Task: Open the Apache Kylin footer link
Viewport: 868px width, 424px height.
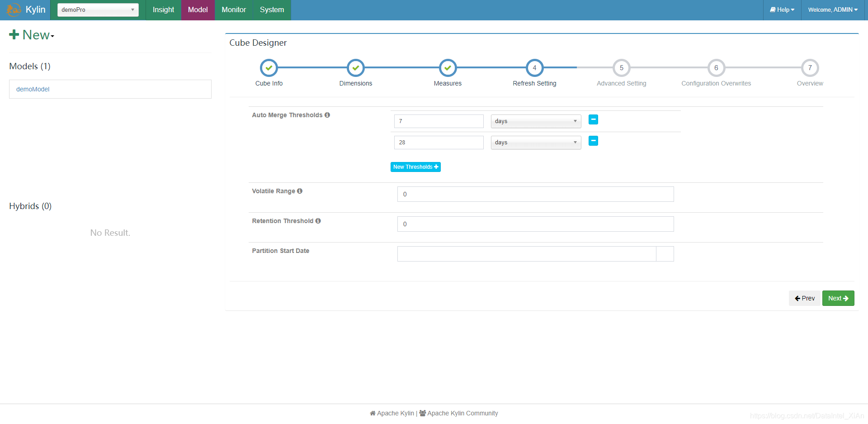Action: (392, 413)
